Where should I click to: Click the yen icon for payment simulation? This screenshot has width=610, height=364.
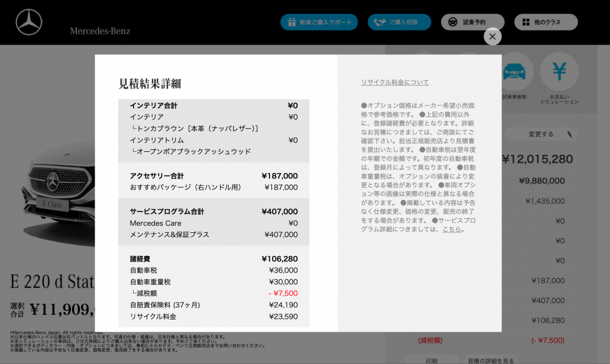(x=559, y=71)
